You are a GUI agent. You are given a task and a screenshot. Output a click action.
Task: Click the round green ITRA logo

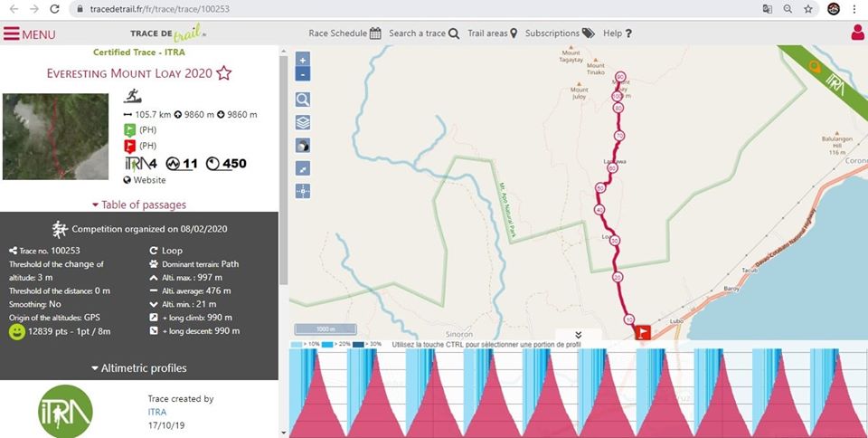pyautogui.click(x=65, y=411)
